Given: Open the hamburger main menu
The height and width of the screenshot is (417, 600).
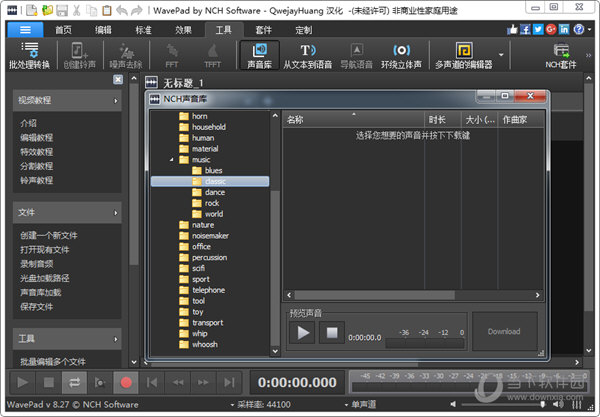Looking at the screenshot, I should 25,29.
